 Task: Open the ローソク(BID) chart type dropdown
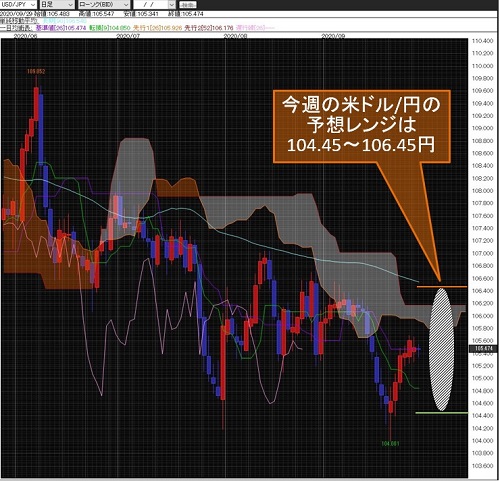(104, 4)
